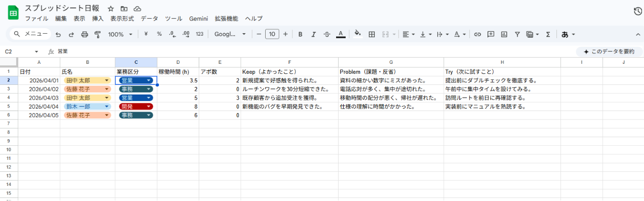Expand the font family dropdown
This screenshot has width=644, height=201.
(x=230, y=34)
